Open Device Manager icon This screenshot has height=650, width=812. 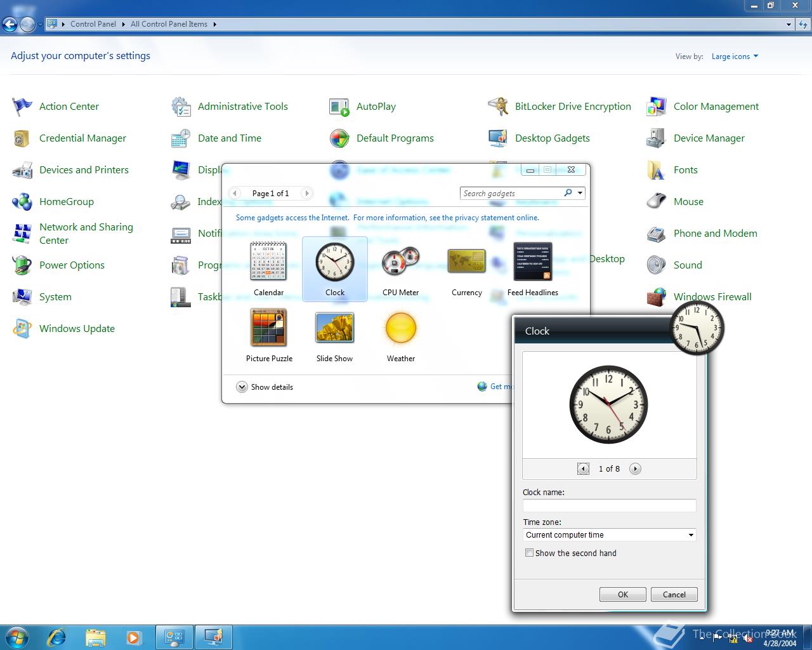coord(657,138)
